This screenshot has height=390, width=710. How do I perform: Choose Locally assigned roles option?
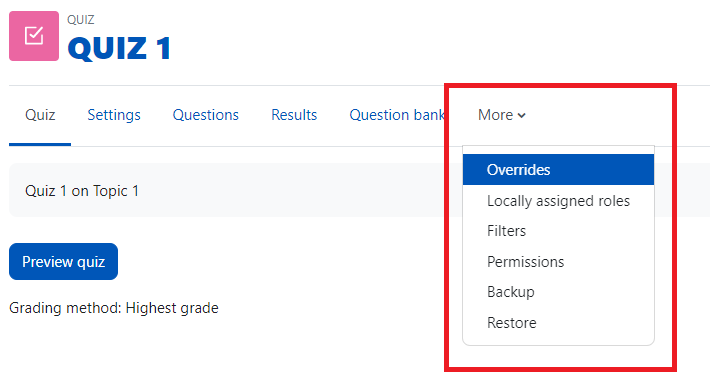(x=558, y=201)
